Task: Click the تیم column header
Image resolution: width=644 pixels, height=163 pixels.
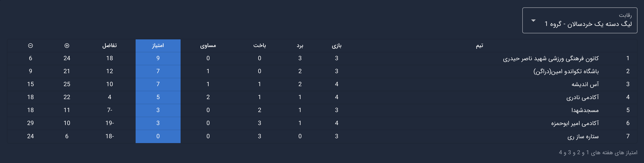Action: pos(479,45)
